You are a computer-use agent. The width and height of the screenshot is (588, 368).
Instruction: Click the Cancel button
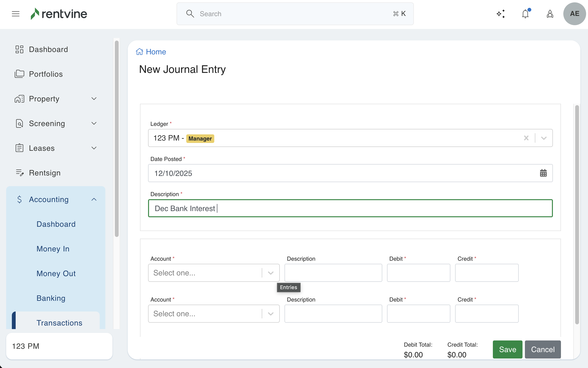click(542, 349)
